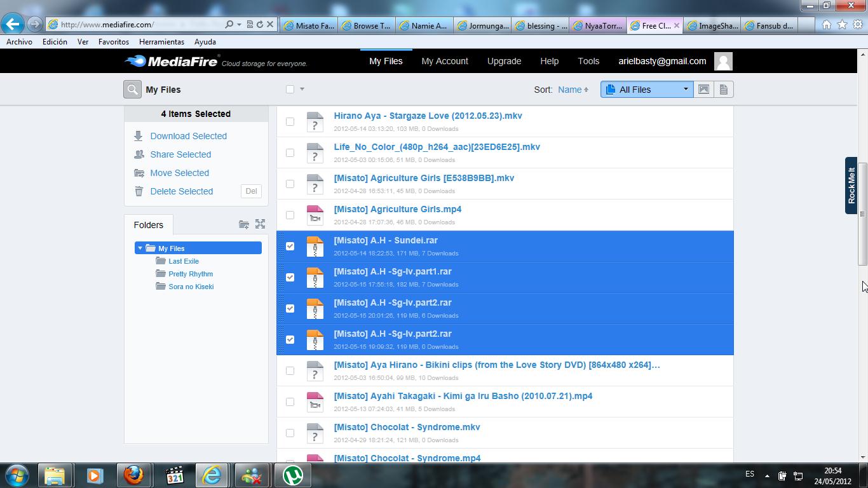The width and height of the screenshot is (868, 488).
Task: Open Windows Explorer from the taskbar
Action: 55,475
